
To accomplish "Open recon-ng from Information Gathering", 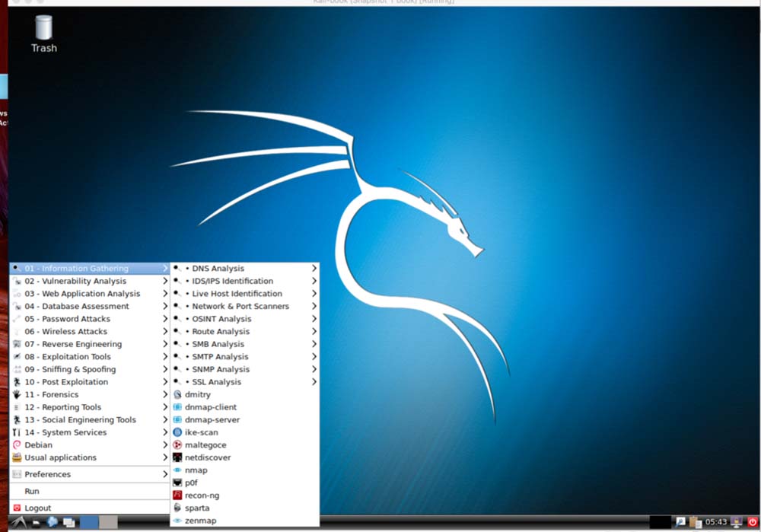I will 201,495.
